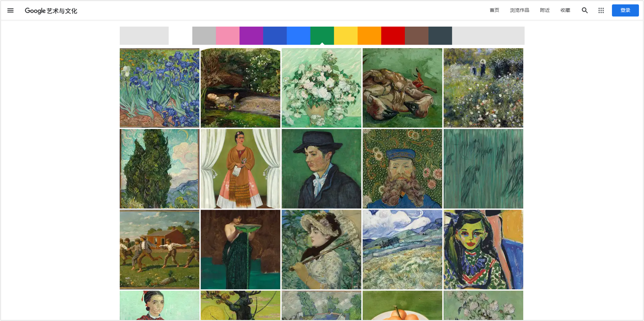644x321 pixels.
Task: Choose the purple color swatch
Action: [251, 36]
